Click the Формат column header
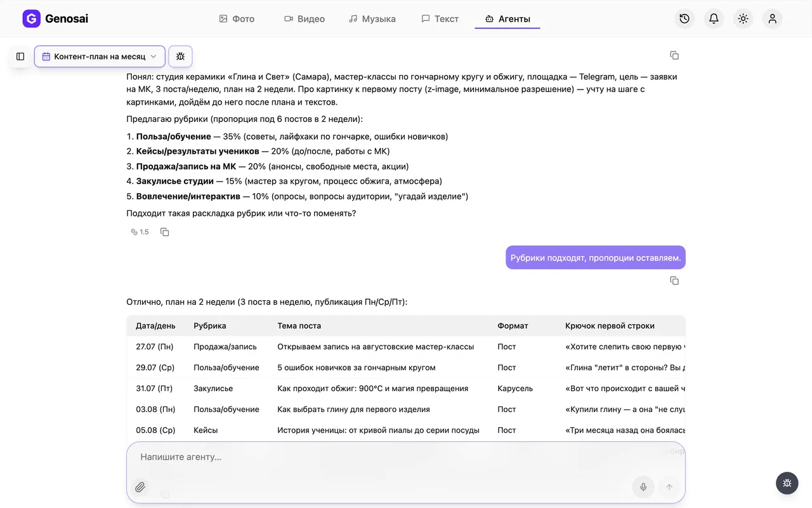Screen dimensions: 812x508 pos(513,326)
